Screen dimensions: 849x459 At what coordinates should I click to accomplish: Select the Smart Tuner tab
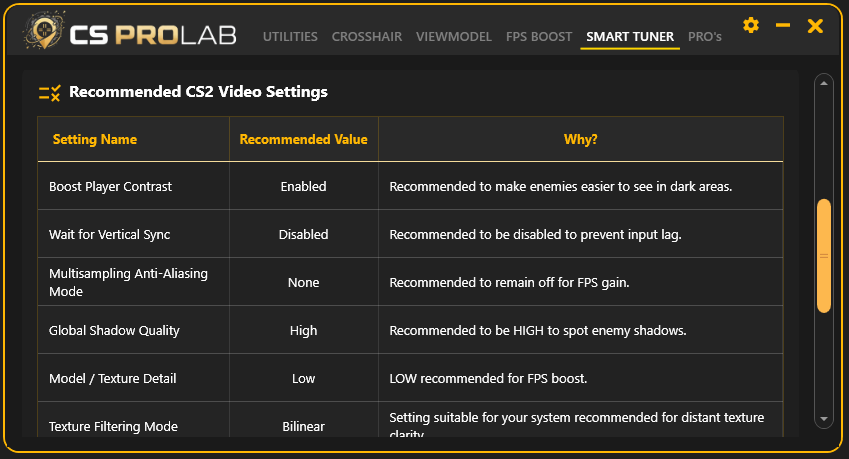[630, 37]
